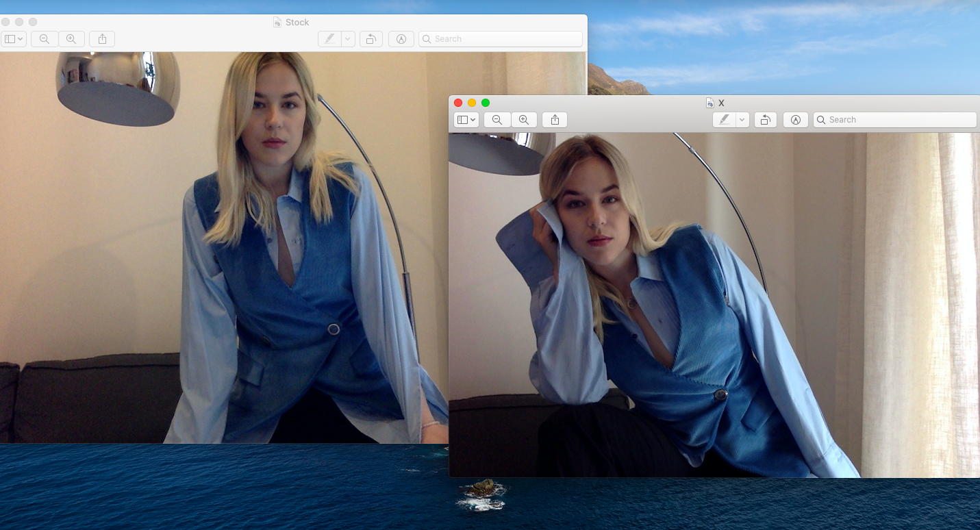Select highlight pen tool in Stock window

point(329,39)
